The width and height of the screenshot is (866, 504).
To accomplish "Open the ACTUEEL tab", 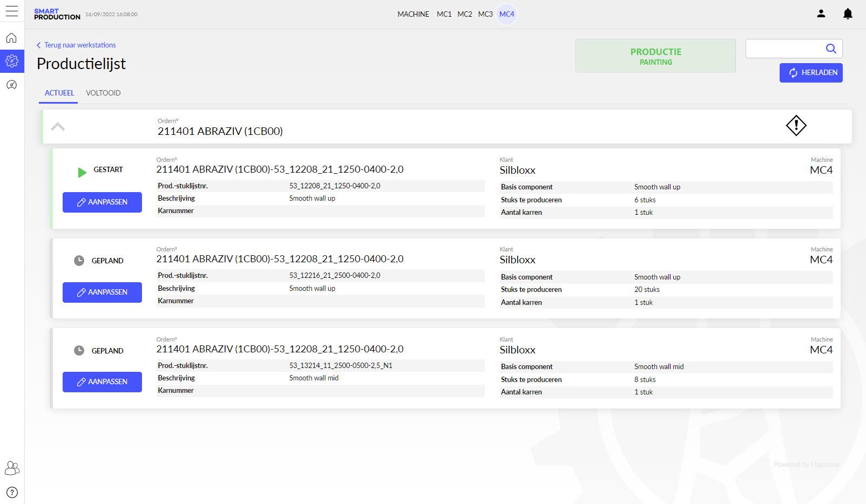I will point(59,93).
